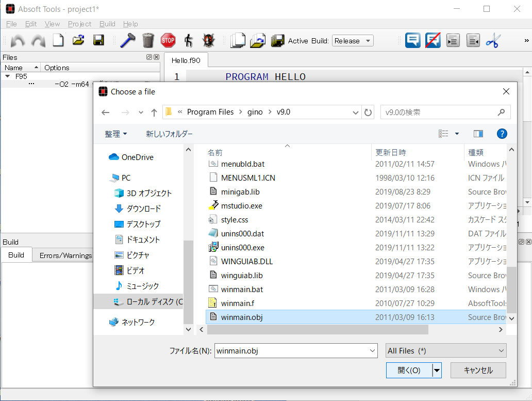Open the Project menu
Screen dimensions: 532x401
click(x=79, y=24)
